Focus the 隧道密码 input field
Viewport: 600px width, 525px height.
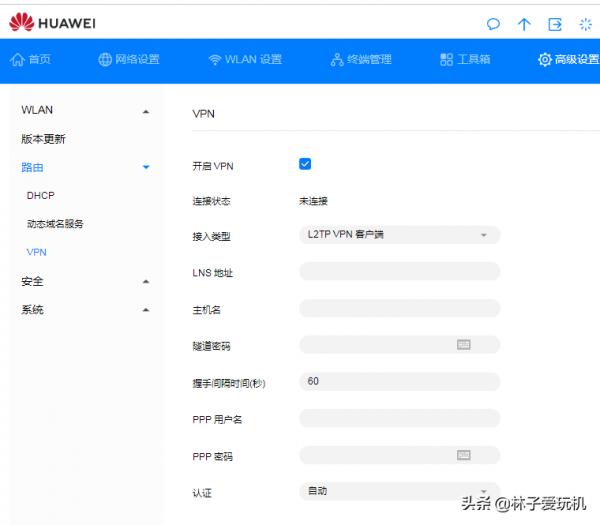point(399,345)
